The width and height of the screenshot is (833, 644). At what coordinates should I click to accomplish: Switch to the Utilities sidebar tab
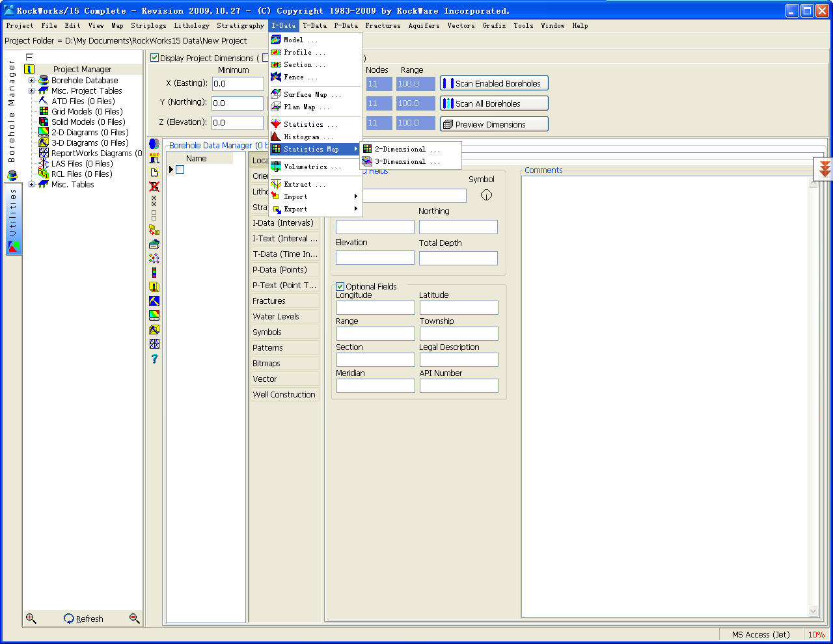pyautogui.click(x=13, y=220)
